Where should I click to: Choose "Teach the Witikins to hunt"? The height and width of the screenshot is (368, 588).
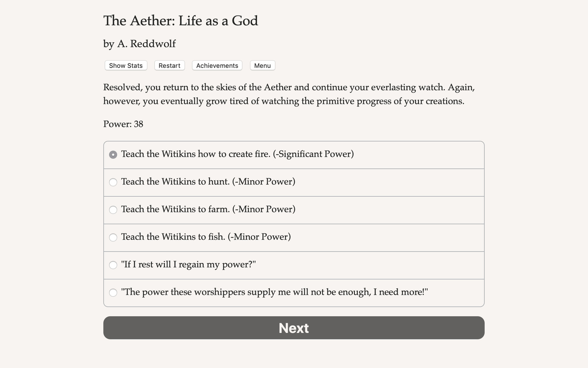pos(208,182)
